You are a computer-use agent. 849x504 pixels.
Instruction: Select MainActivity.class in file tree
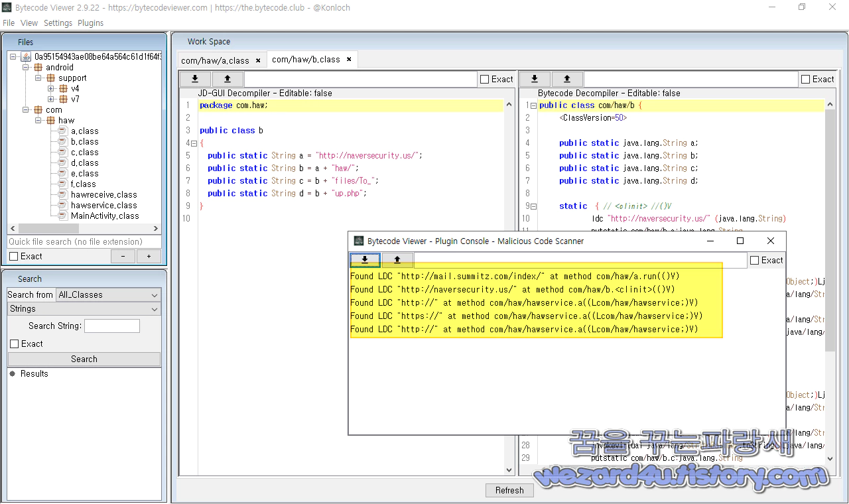(x=105, y=216)
